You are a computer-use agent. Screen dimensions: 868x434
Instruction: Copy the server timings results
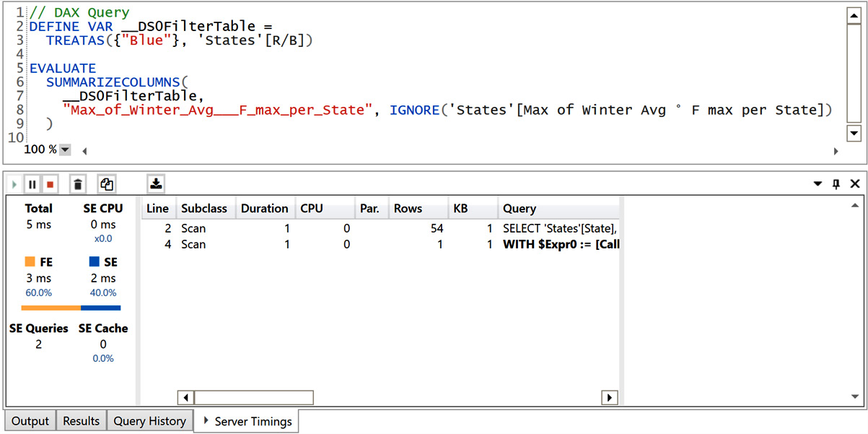point(107,185)
